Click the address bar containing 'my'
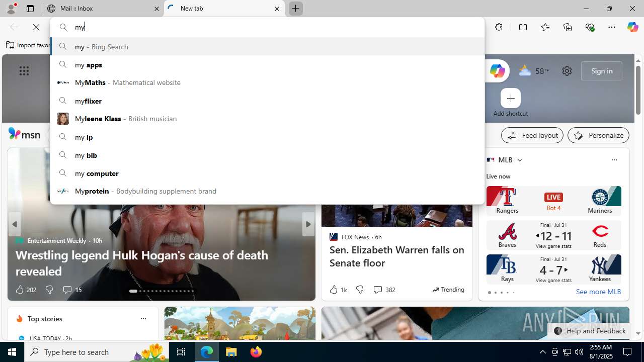The image size is (644, 362). (x=267, y=27)
